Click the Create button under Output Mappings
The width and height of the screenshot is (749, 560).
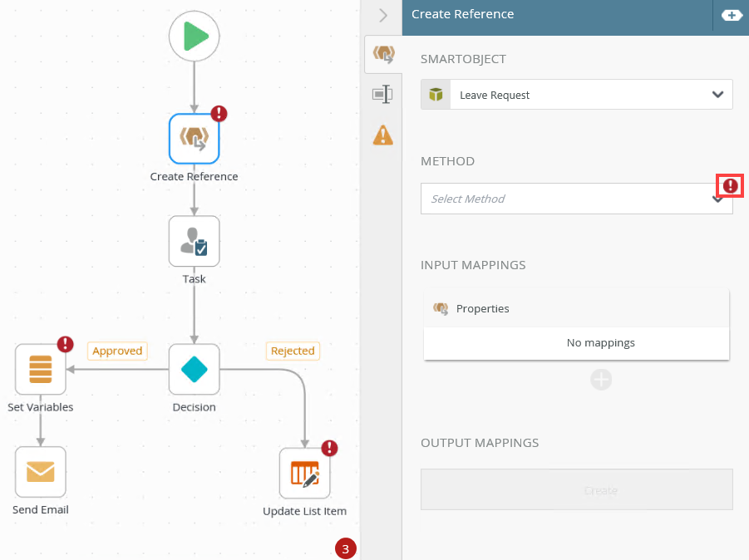[x=577, y=490]
